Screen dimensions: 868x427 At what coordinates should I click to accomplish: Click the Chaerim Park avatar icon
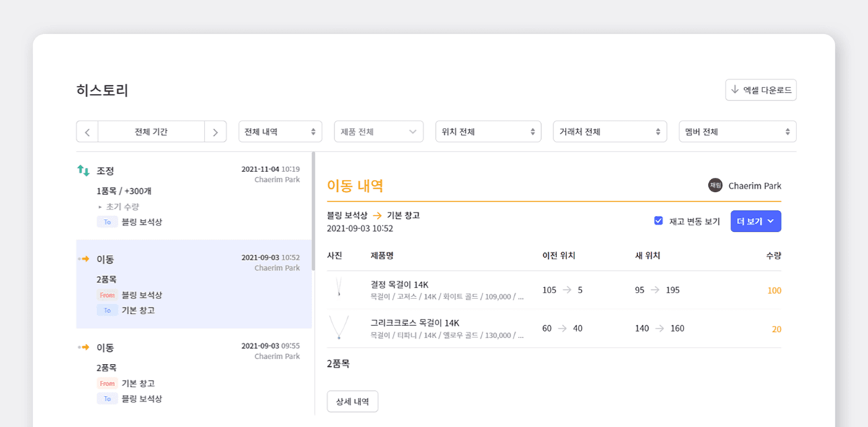(715, 186)
